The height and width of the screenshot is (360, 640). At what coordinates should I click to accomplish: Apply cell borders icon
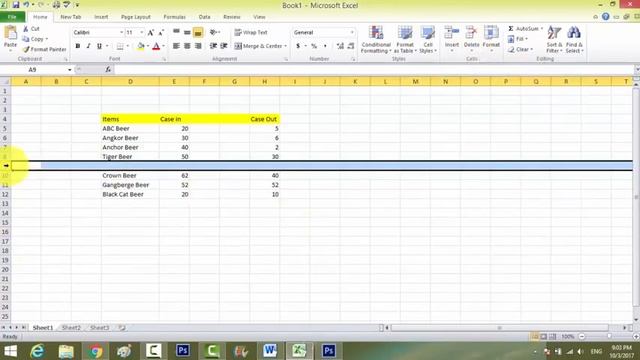click(120, 46)
